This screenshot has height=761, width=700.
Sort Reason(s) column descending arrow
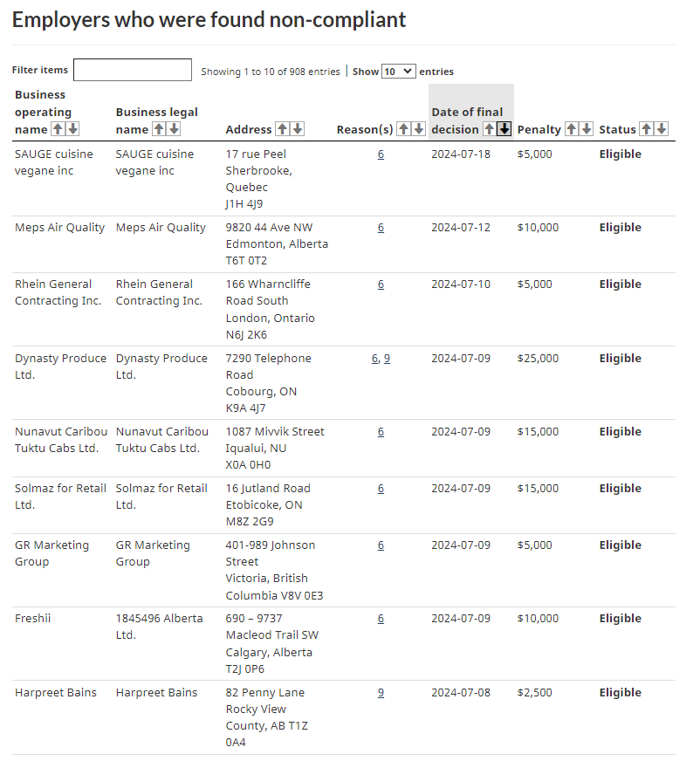click(418, 129)
